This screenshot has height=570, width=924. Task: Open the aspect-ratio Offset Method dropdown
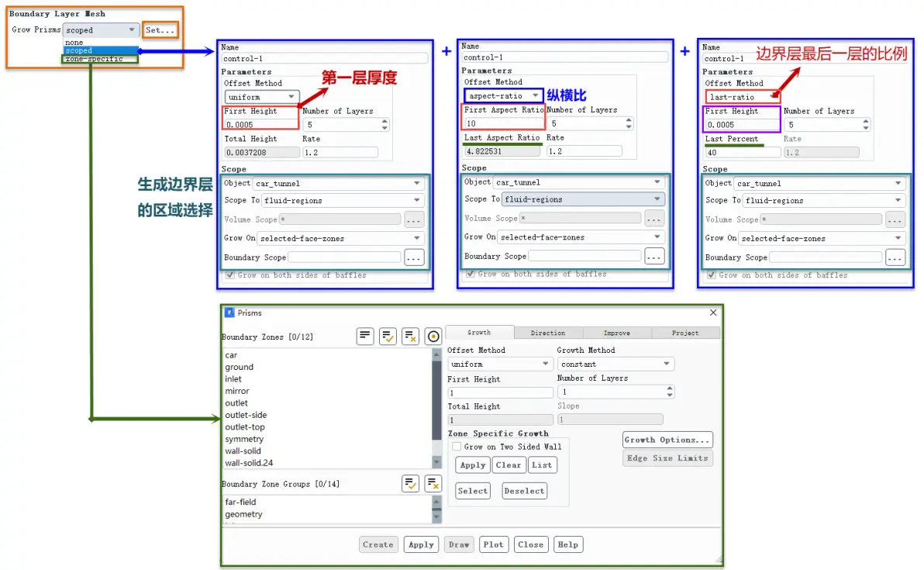click(503, 95)
